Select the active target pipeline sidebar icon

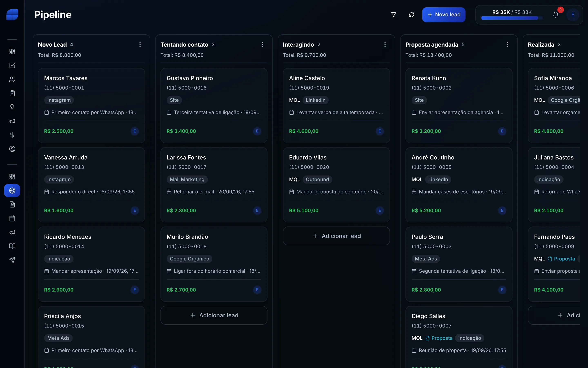pos(12,190)
